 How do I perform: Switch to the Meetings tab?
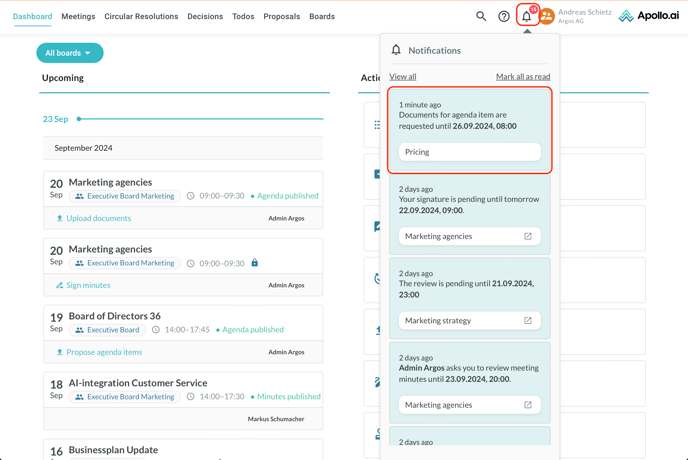click(x=78, y=17)
